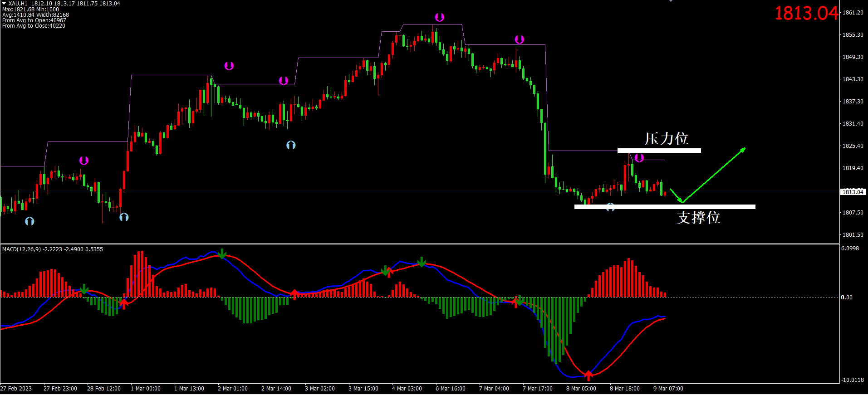Screen dimensions: 868x395
Task: Select the 1813.04 current price tag on the price axis
Action: [853, 192]
